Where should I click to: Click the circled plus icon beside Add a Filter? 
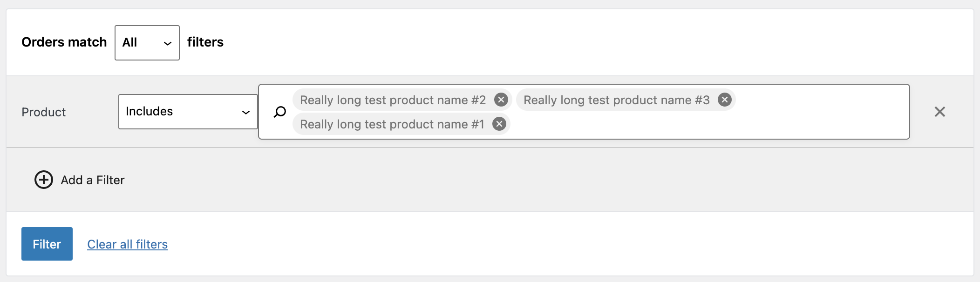click(44, 180)
